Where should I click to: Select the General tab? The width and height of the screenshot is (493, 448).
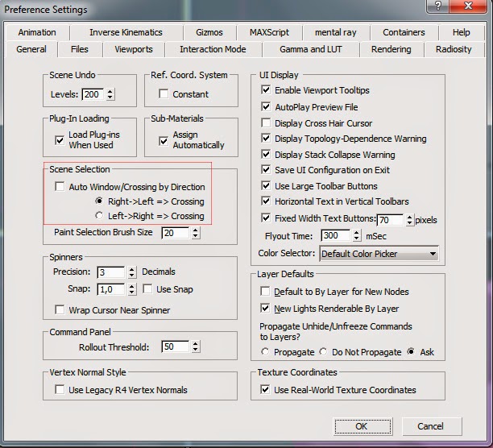[x=31, y=49]
